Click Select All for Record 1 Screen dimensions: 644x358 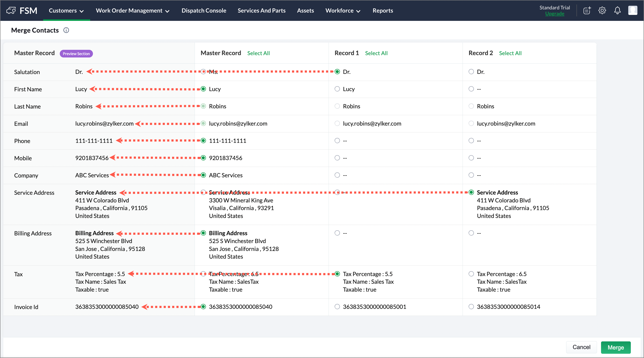(376, 53)
